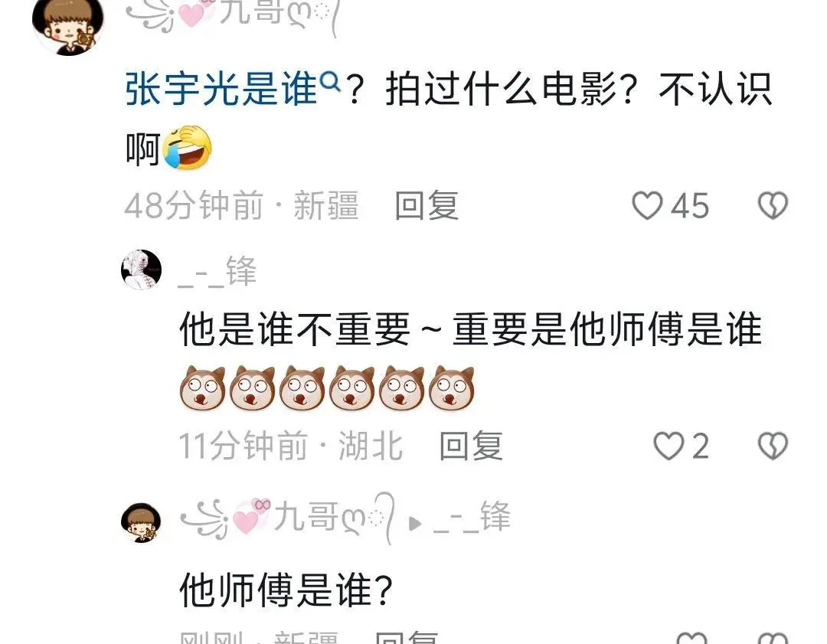
Task: Open _-_锋 user avatar
Action: click(142, 270)
